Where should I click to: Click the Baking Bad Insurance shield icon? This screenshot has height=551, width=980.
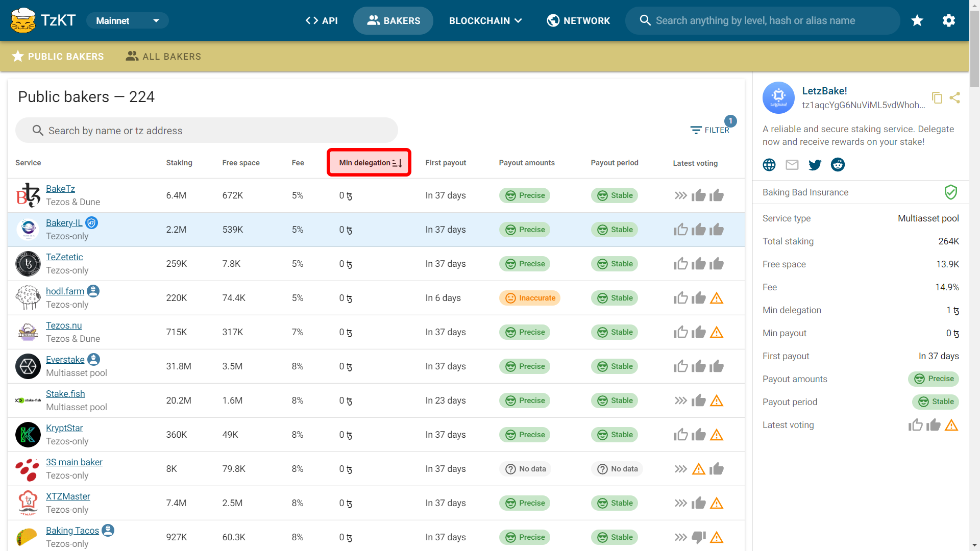click(x=950, y=192)
